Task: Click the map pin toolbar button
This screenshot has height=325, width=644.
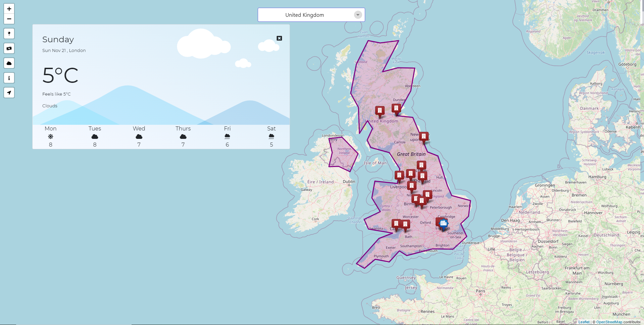Action: [x=9, y=34]
